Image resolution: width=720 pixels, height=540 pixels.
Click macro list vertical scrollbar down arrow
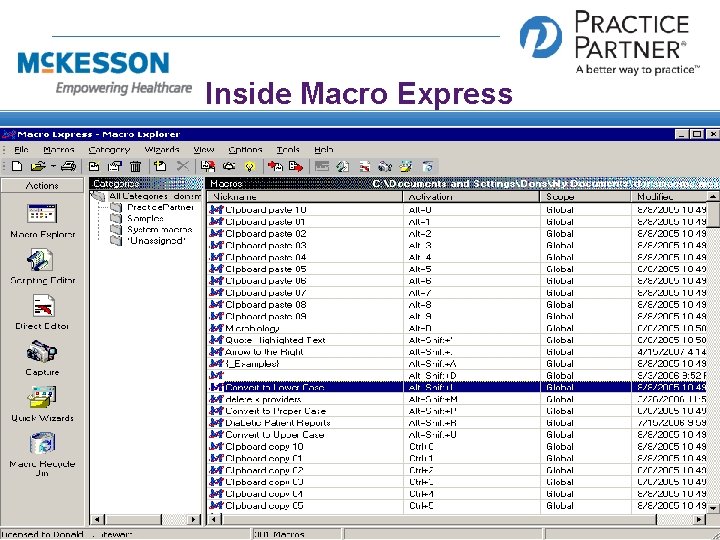(x=713, y=508)
